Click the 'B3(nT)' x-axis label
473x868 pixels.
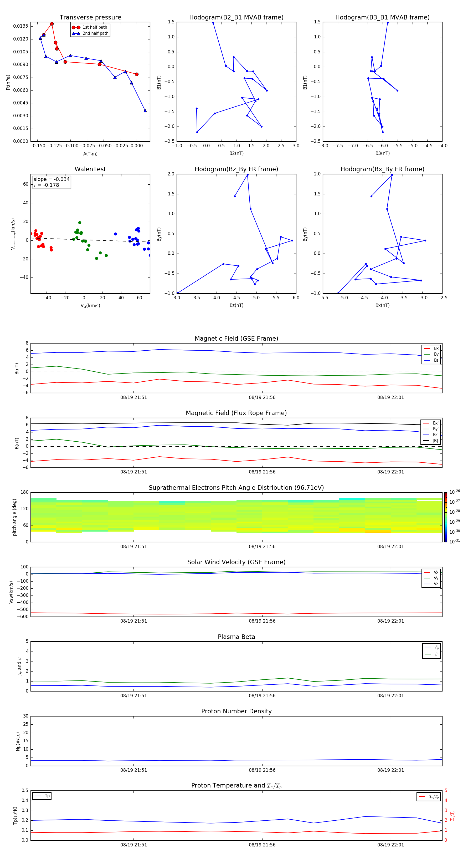click(382, 153)
